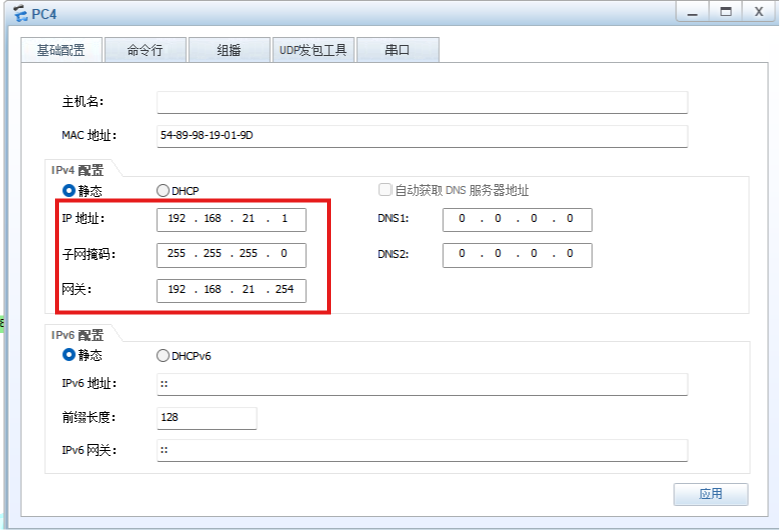Switch to the 基础配置 tab
780x530 pixels.
coord(62,50)
